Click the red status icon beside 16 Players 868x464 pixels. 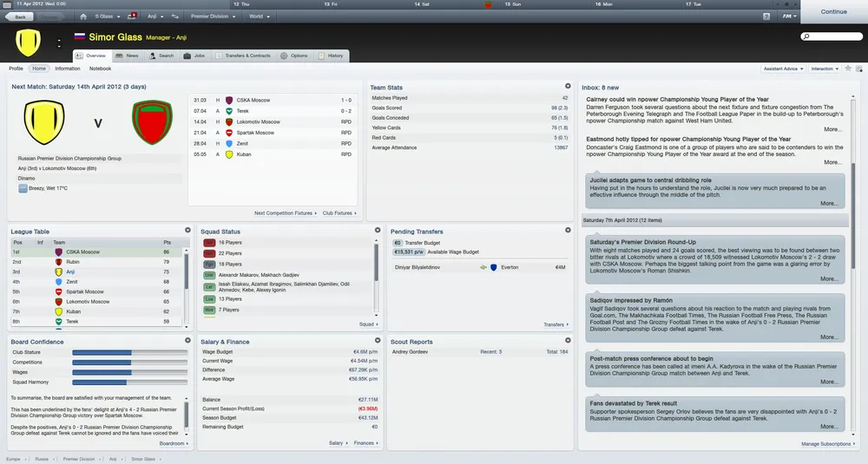(209, 243)
